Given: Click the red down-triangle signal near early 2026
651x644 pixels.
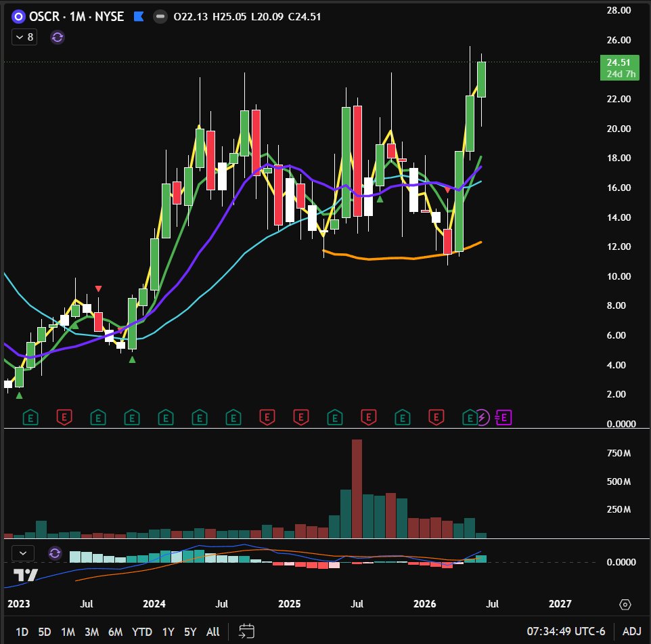Looking at the screenshot, I should click(x=447, y=190).
